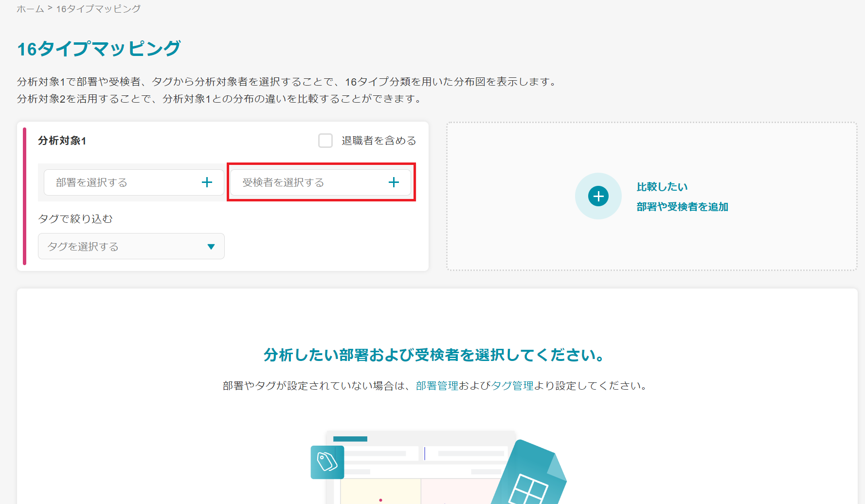Screen dimensions: 865x504
Task: Click the tag icon in the illustration
Action: [x=327, y=462]
